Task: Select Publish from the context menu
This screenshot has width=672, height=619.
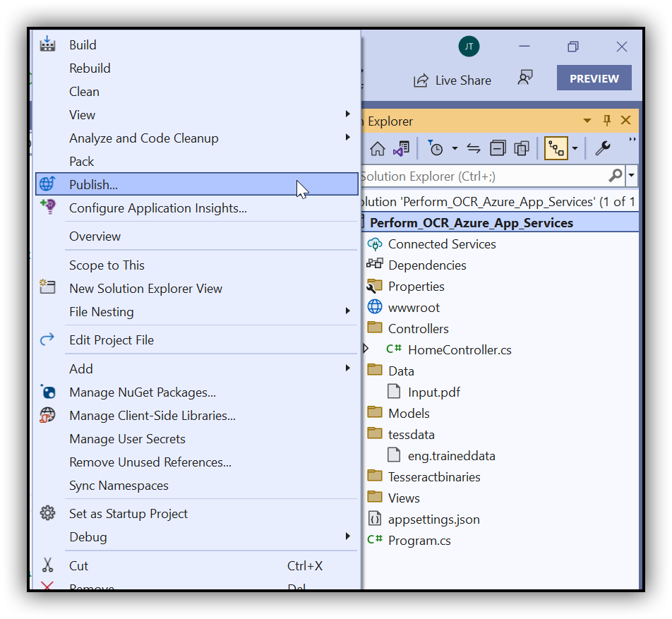Action: pyautogui.click(x=95, y=184)
